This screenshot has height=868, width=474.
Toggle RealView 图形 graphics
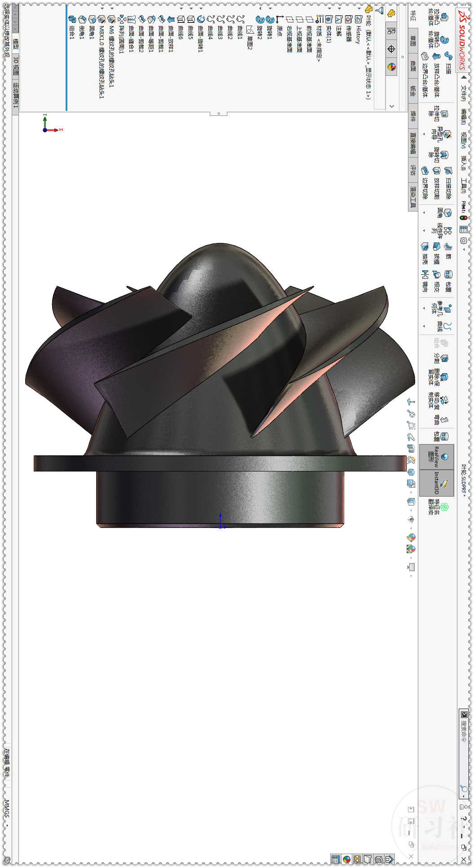coord(437,457)
